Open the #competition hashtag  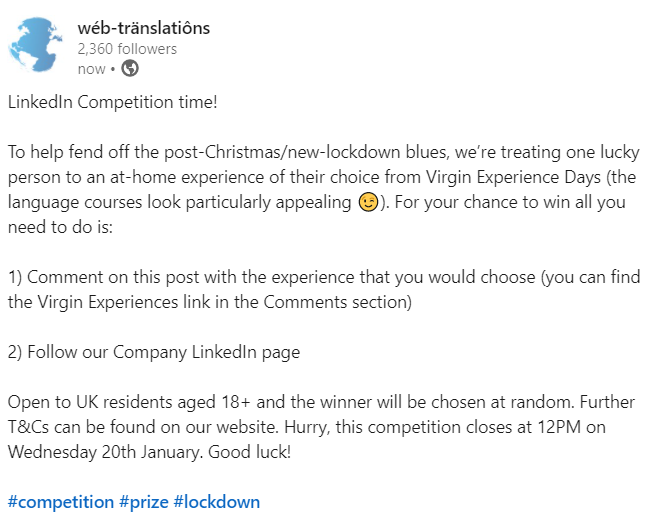[61, 502]
